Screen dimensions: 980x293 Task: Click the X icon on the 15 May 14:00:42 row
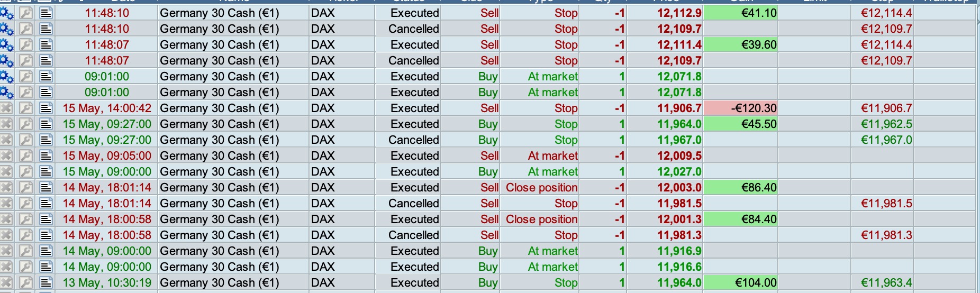(x=6, y=108)
